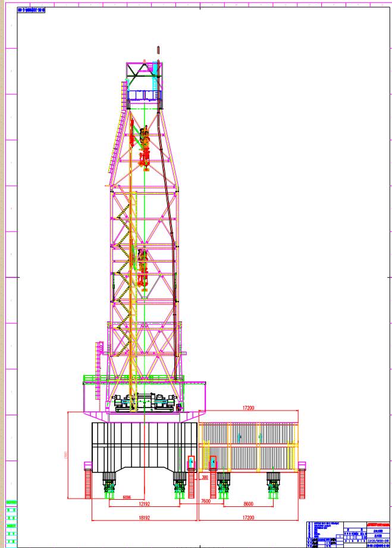This screenshot has height=548, width=392.
Task: Select the small 300 gap dimension
Action: point(205,477)
